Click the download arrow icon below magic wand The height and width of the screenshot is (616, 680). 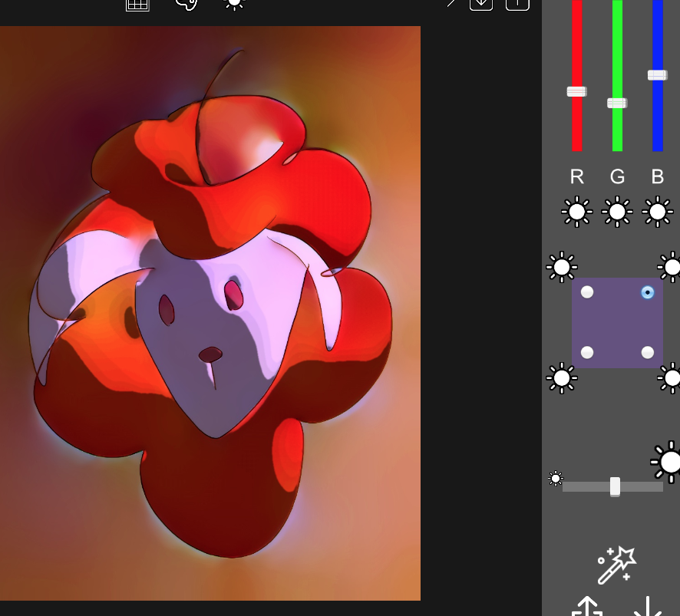click(648, 607)
